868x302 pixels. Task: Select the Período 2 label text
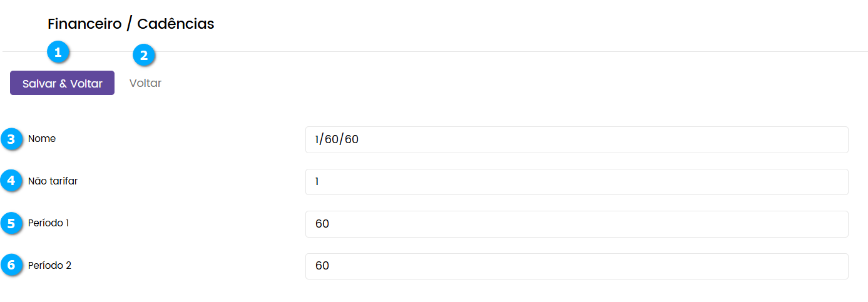[x=49, y=265]
